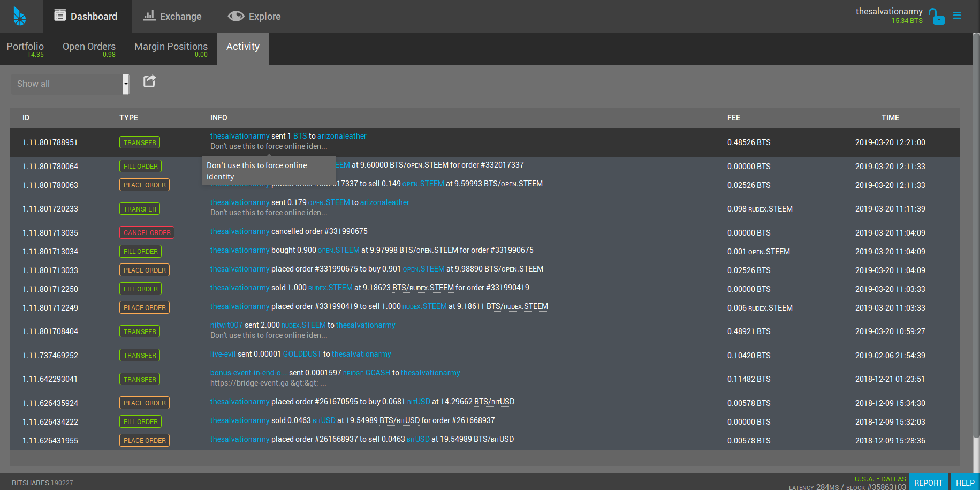Click time 2018-12-21 01:23:51
This screenshot has height=490, width=980.
890,379
